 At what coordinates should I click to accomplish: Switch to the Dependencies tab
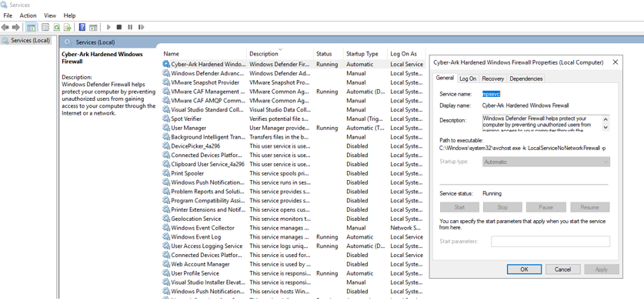526,79
